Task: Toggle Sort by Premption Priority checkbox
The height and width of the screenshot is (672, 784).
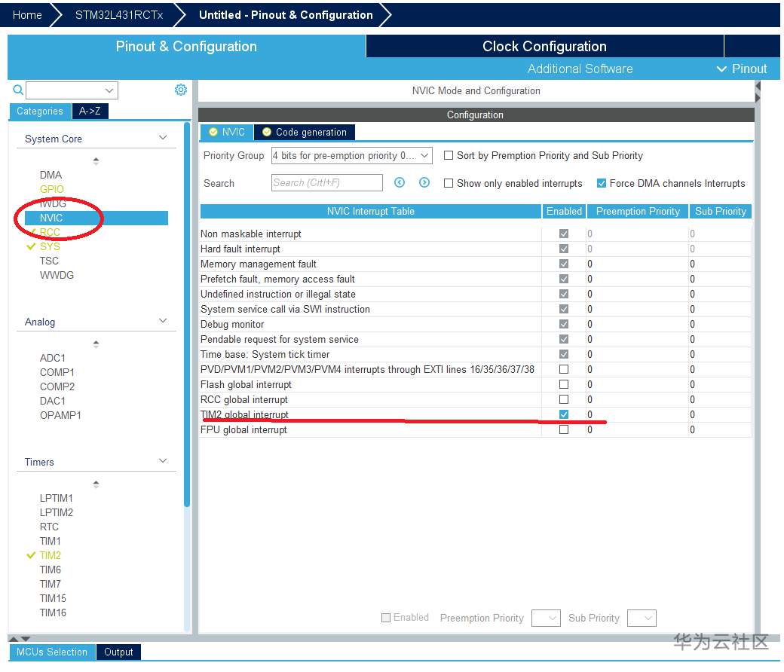Action: (x=449, y=155)
